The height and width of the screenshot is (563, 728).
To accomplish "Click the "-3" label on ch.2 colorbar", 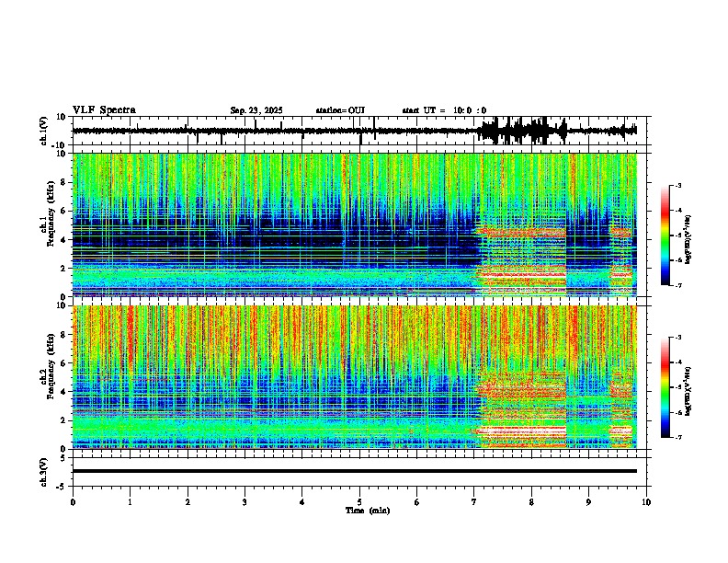I will point(677,338).
